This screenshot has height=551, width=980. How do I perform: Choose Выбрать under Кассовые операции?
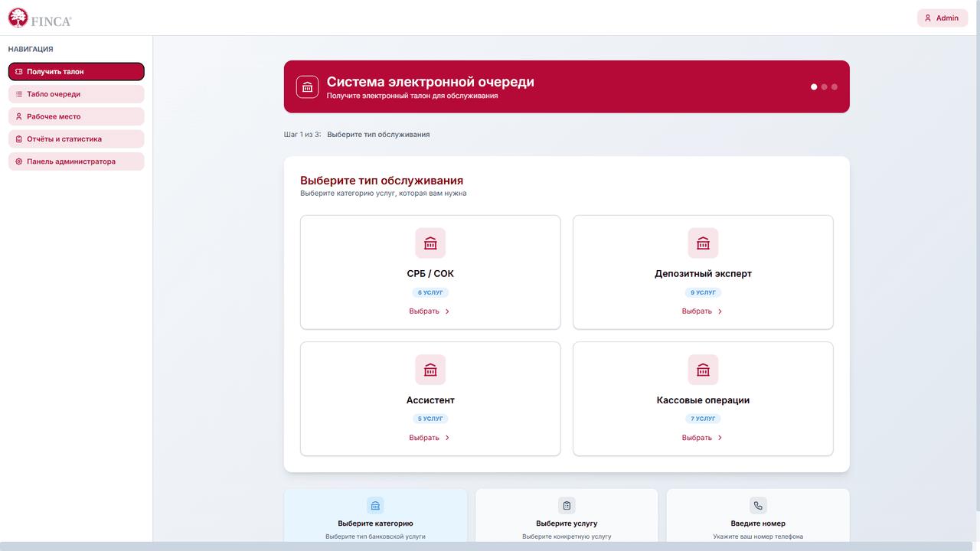(703, 438)
